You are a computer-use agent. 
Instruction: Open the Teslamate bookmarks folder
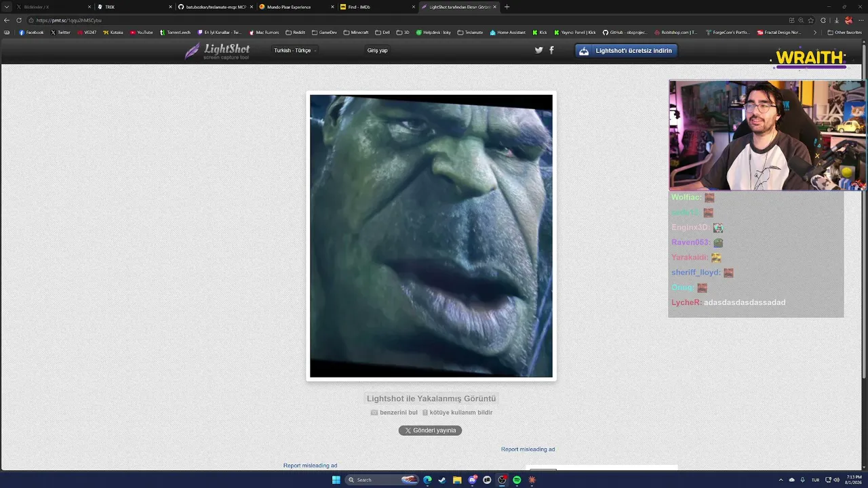[470, 33]
